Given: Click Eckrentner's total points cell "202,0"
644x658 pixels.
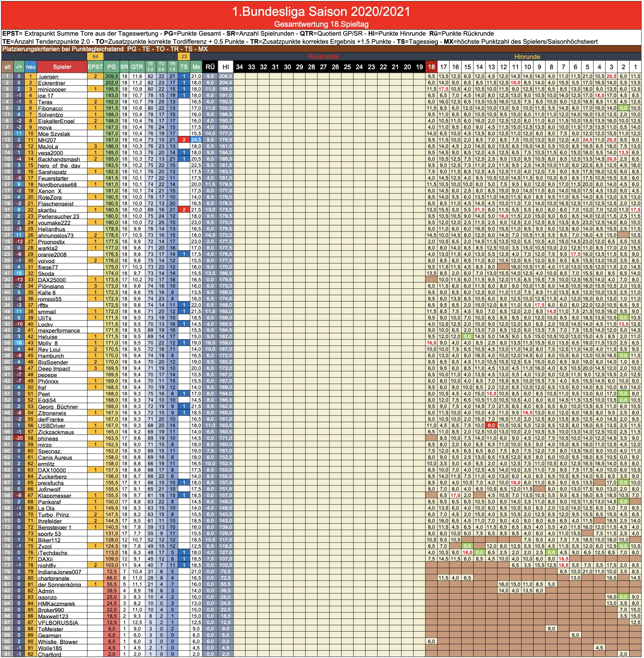Looking at the screenshot, I should click(x=112, y=83).
